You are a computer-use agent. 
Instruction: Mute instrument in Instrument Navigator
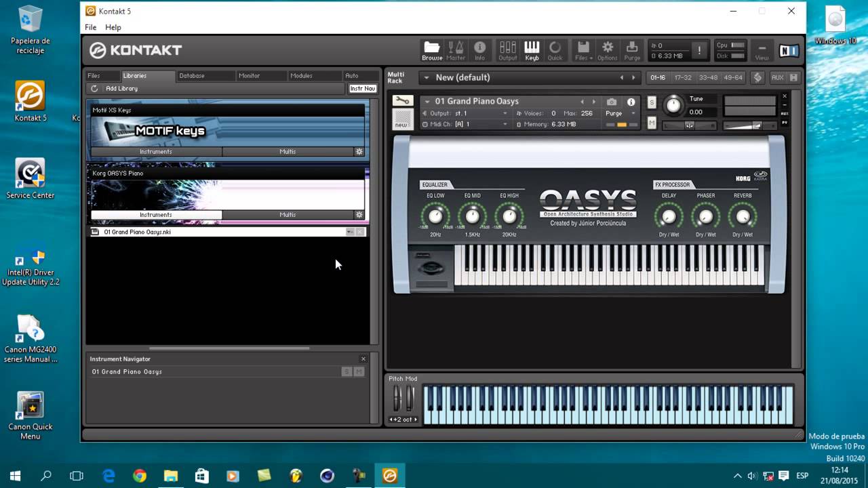click(x=359, y=371)
